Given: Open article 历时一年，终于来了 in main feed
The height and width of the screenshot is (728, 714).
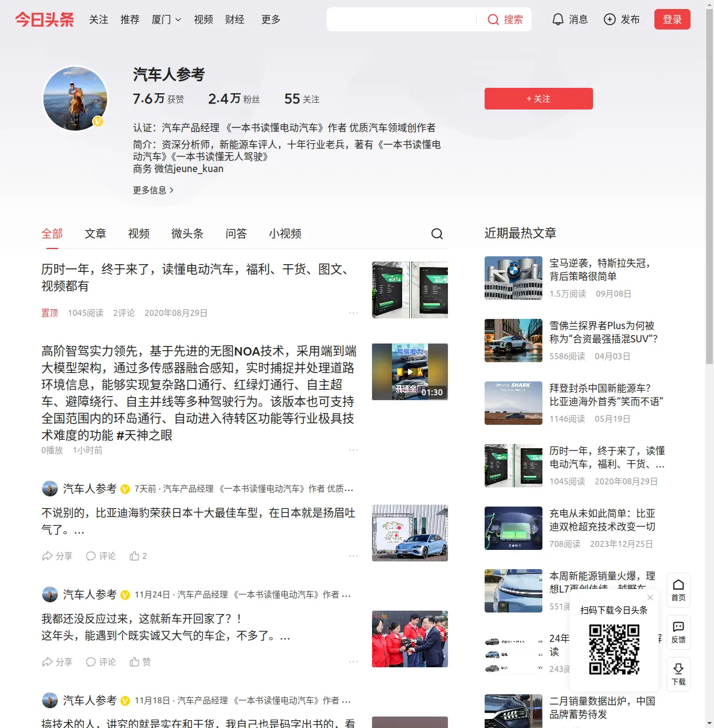Looking at the screenshot, I should (197, 277).
